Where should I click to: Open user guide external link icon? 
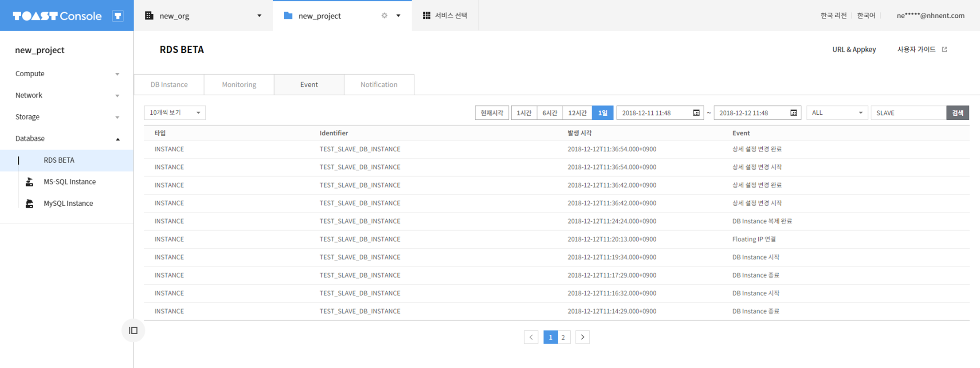[x=945, y=49]
